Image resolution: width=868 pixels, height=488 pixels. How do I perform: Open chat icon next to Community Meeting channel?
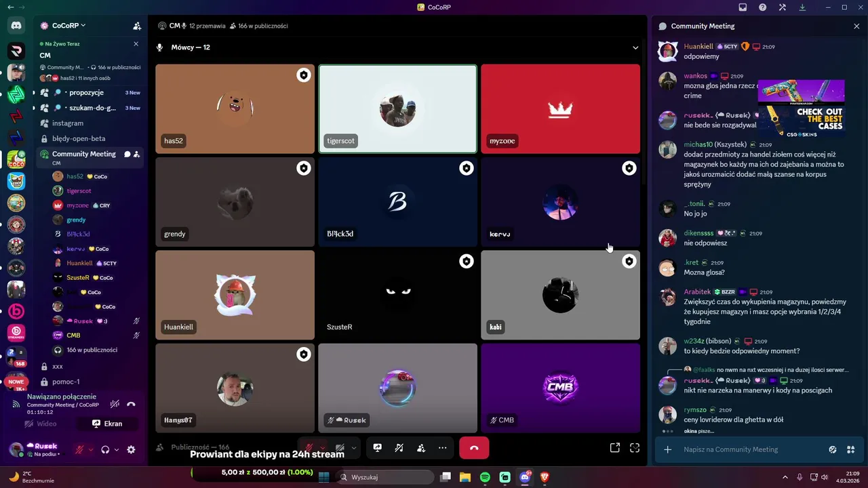(x=127, y=155)
